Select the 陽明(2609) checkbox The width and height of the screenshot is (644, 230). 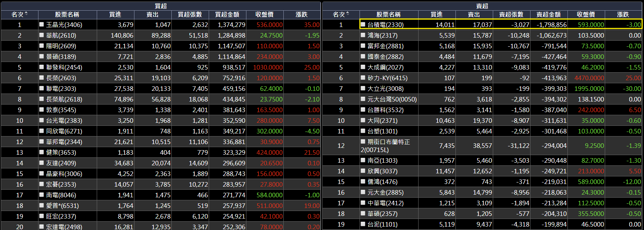pyautogui.click(x=42, y=46)
